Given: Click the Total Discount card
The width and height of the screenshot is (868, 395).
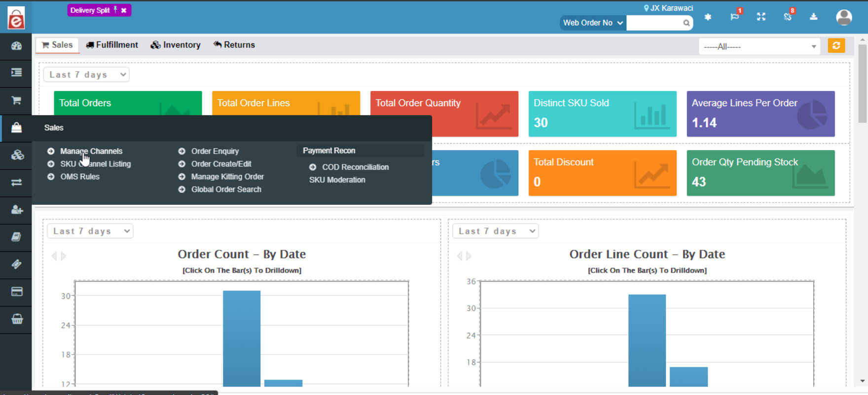Looking at the screenshot, I should [x=602, y=173].
